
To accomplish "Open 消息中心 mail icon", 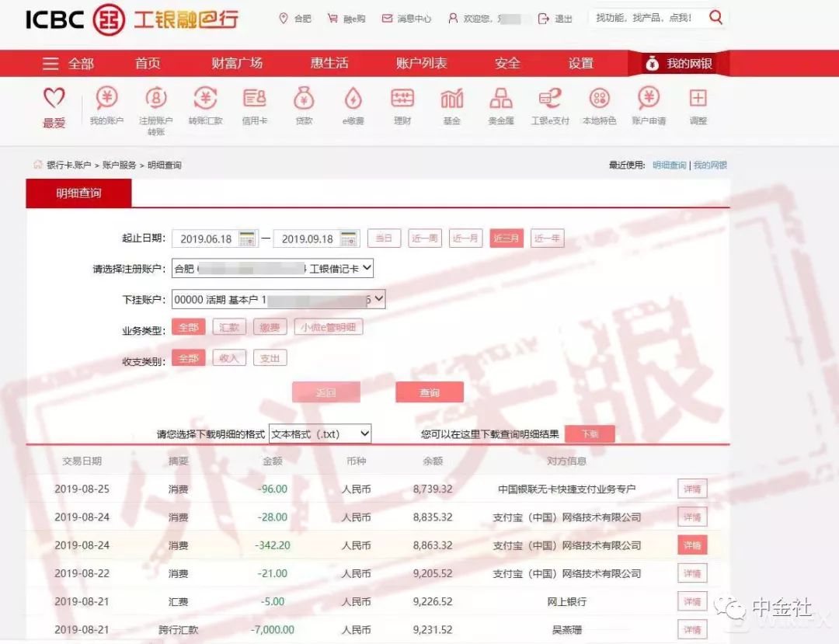I will coord(387,19).
